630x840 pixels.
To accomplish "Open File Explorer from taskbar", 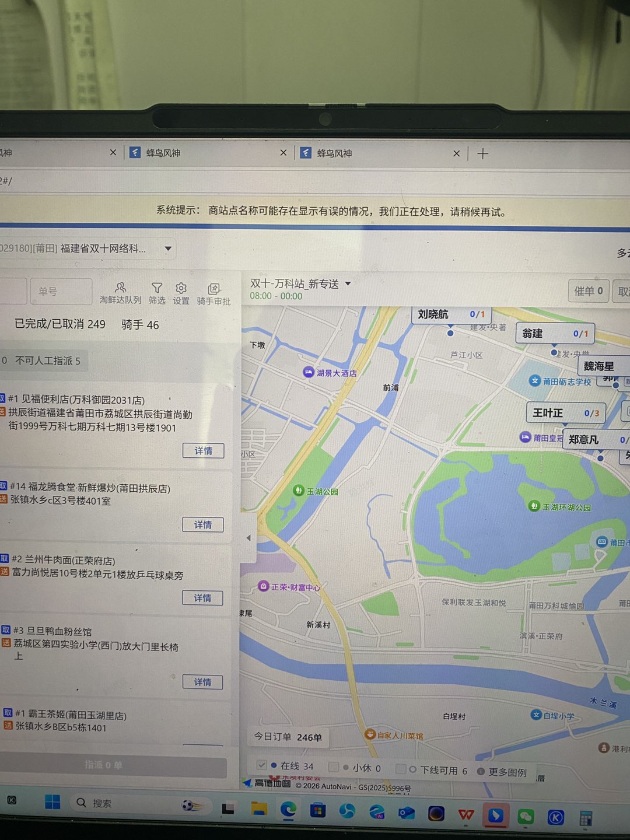I will point(259,808).
